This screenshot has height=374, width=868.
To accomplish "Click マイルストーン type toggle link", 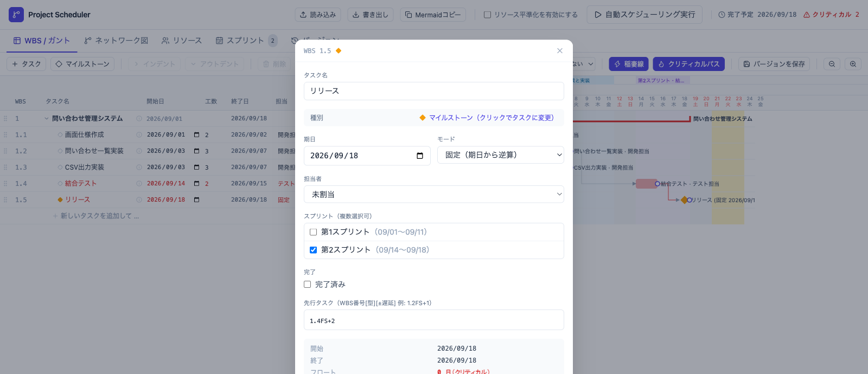I will [x=487, y=118].
